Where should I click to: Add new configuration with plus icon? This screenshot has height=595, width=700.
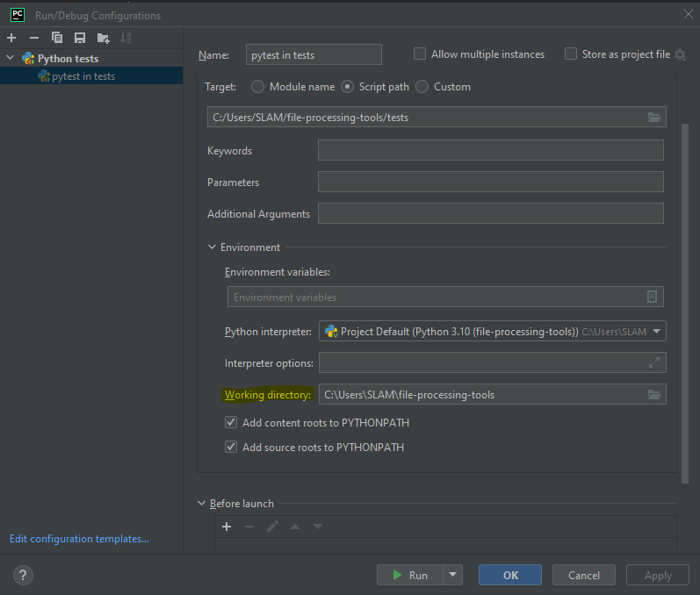(x=11, y=38)
